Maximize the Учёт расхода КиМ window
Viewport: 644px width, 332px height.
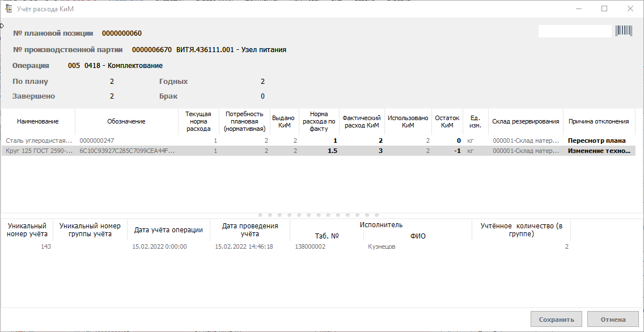[604, 8]
